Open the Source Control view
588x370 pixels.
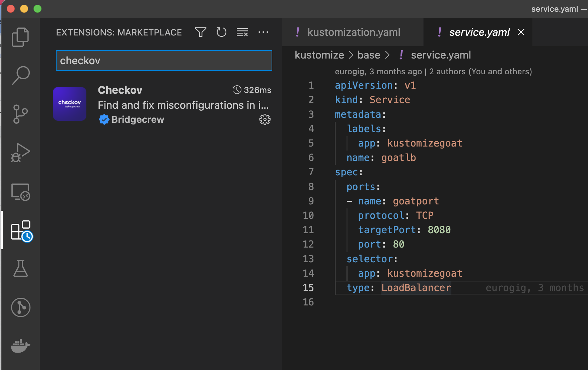pos(20,114)
